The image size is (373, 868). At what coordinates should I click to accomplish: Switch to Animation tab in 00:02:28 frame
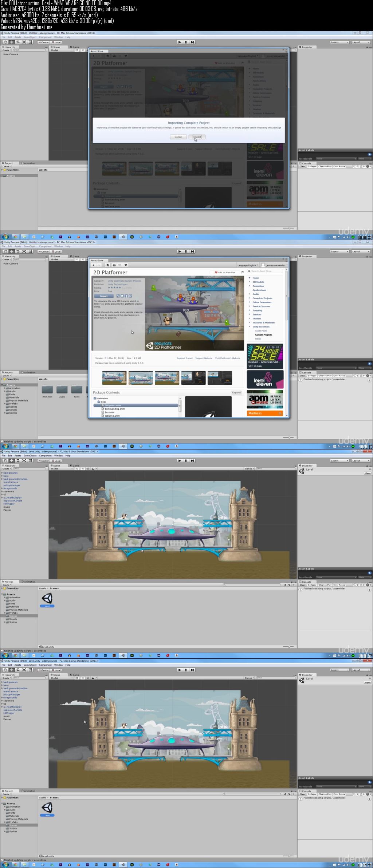(x=28, y=791)
